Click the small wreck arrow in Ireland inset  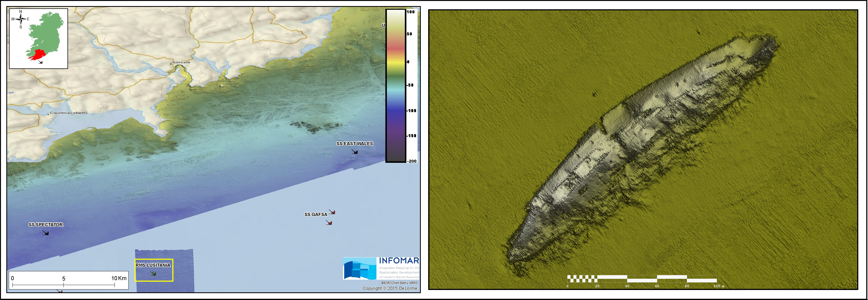coord(40,62)
